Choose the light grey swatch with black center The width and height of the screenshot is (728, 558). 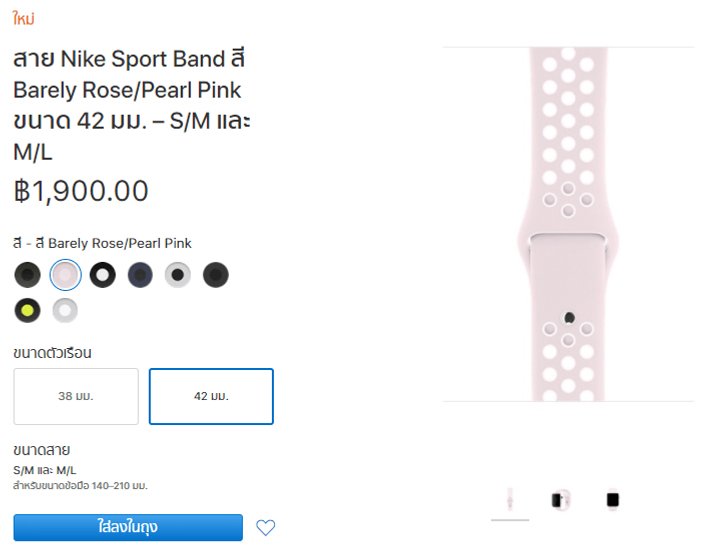point(178,275)
